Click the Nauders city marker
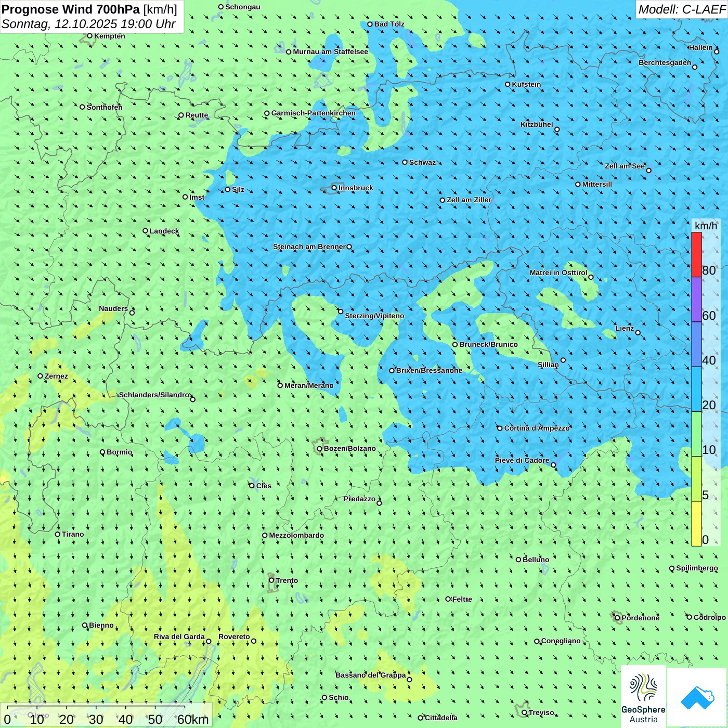The image size is (728, 728). (x=132, y=313)
